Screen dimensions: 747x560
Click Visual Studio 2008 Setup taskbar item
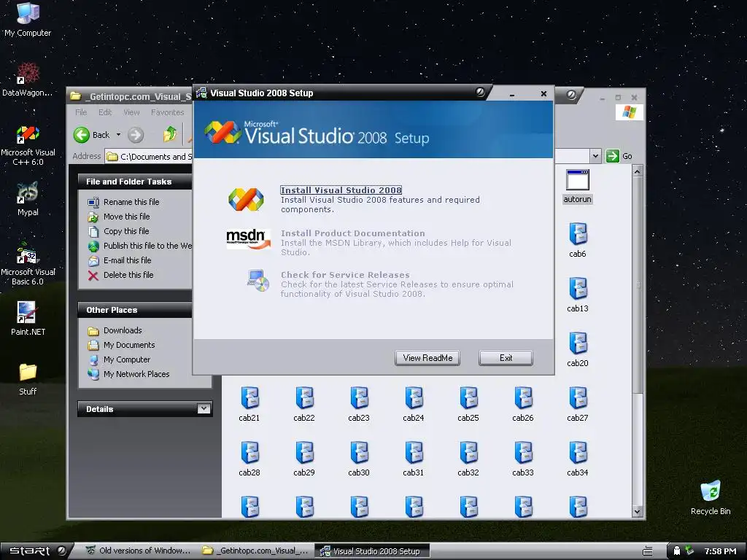pyautogui.click(x=371, y=551)
